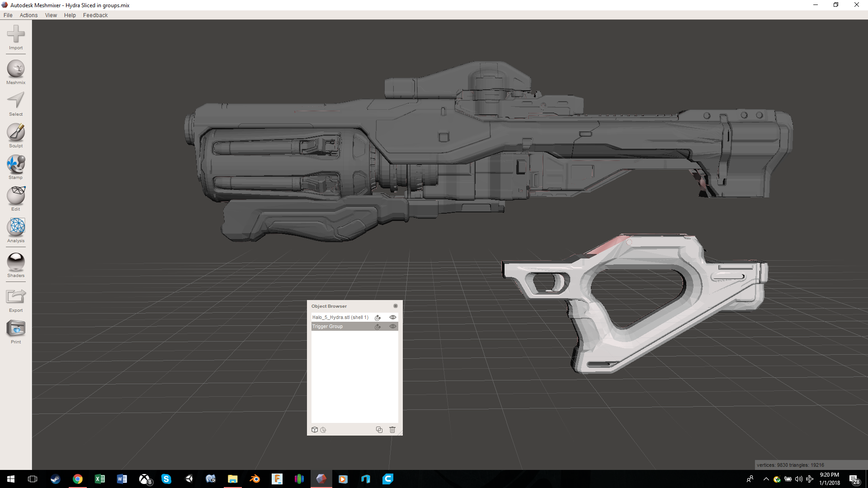The image size is (868, 488).
Task: Delete the selected object with trash icon
Action: (x=392, y=430)
